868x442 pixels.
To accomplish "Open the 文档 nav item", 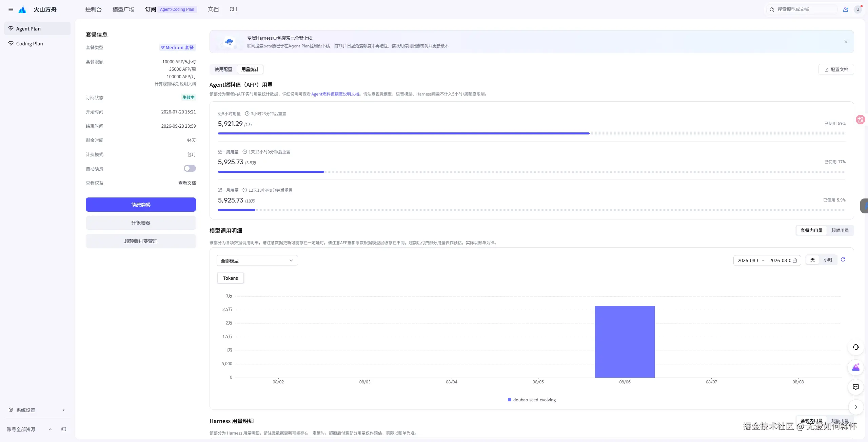I will (213, 9).
